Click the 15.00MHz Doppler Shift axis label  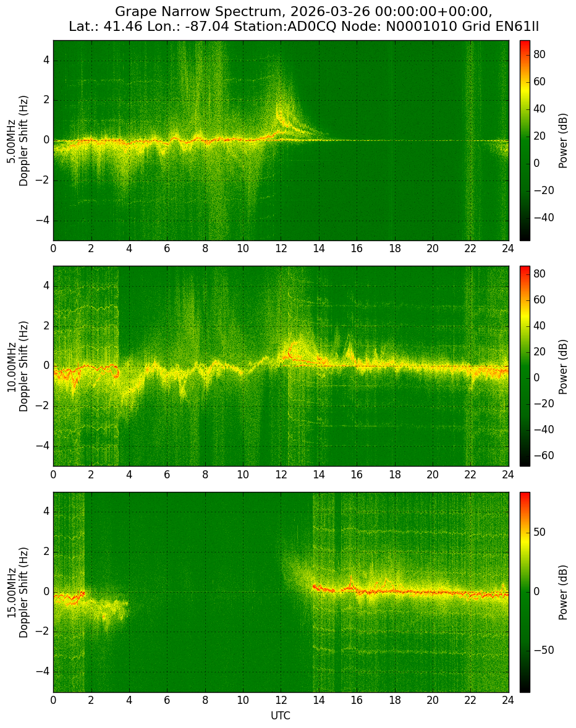[18, 593]
